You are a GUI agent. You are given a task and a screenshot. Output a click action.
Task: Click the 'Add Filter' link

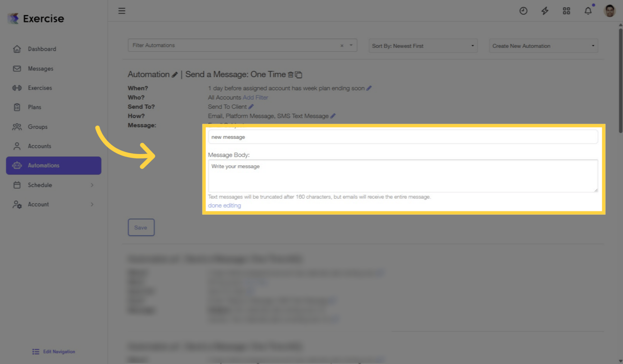pyautogui.click(x=255, y=97)
